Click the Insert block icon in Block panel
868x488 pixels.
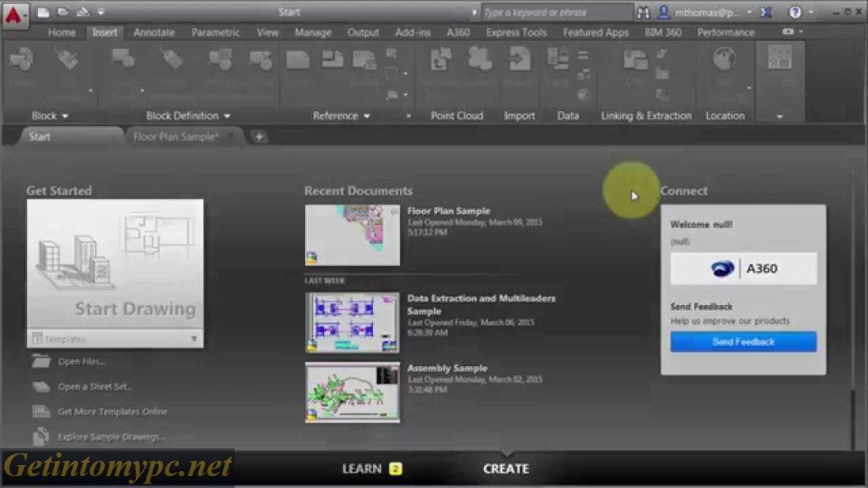(21, 60)
